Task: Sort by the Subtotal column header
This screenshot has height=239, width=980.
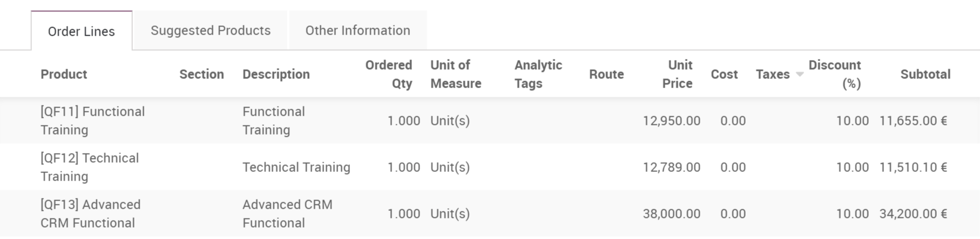Action: (925, 75)
